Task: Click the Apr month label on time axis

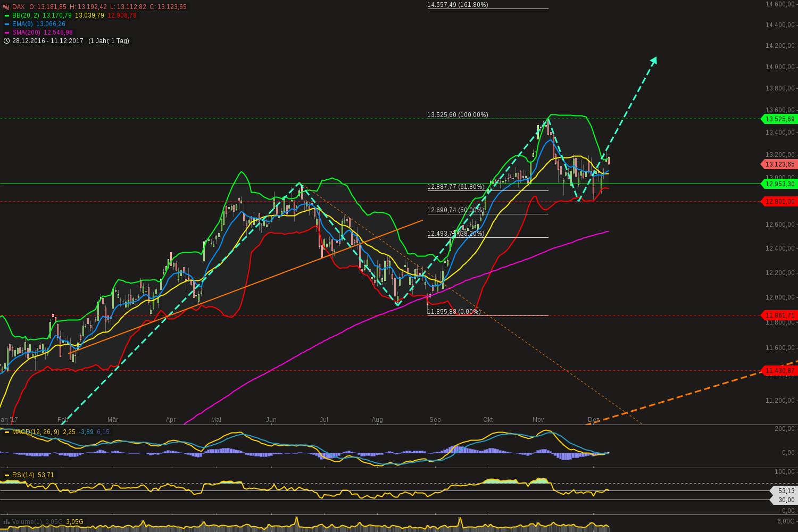Action: pyautogui.click(x=171, y=420)
